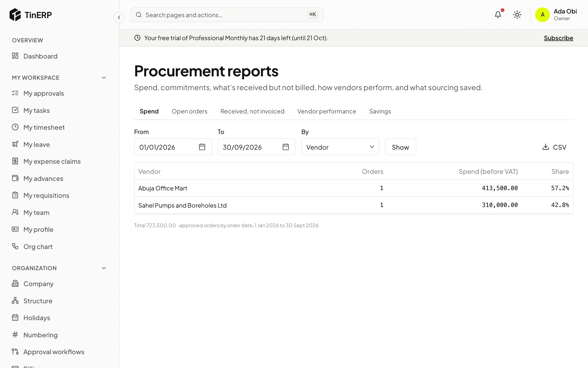The height and width of the screenshot is (368, 588).
Task: Open Structure page
Action: 38,301
